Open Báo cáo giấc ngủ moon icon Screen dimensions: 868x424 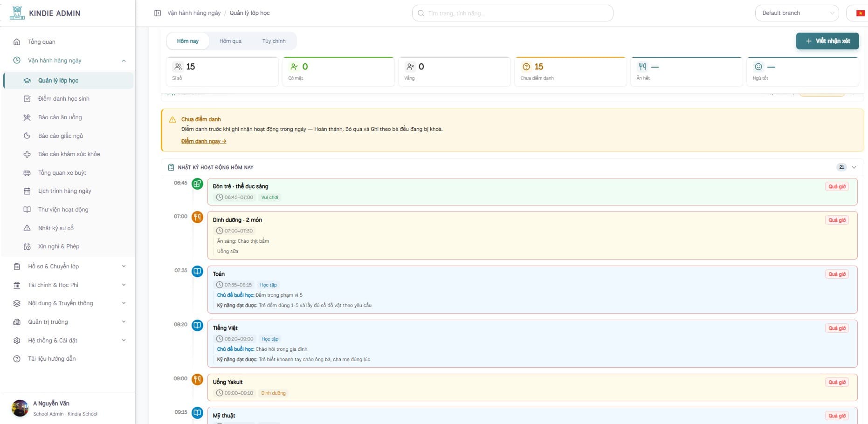[x=27, y=136]
